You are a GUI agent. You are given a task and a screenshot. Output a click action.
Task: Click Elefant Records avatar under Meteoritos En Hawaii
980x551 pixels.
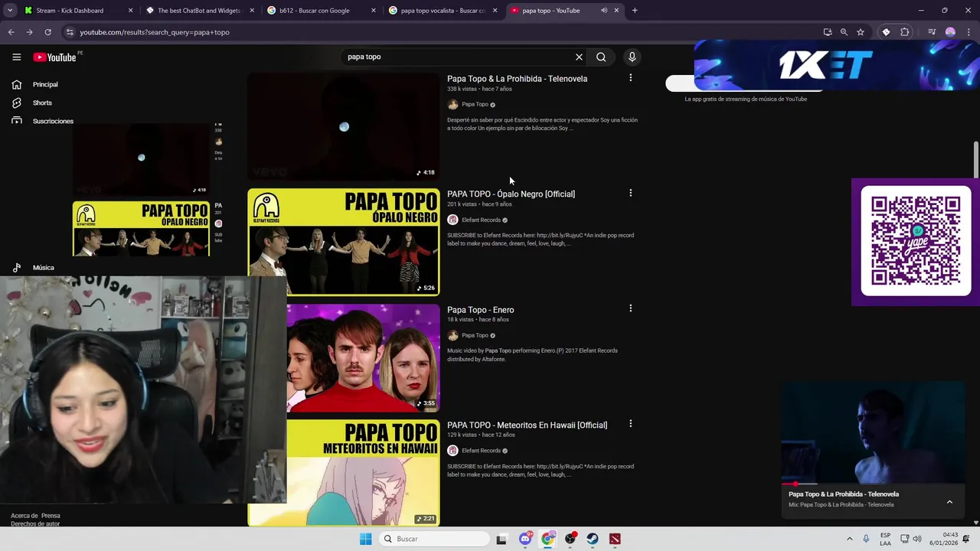(x=452, y=451)
